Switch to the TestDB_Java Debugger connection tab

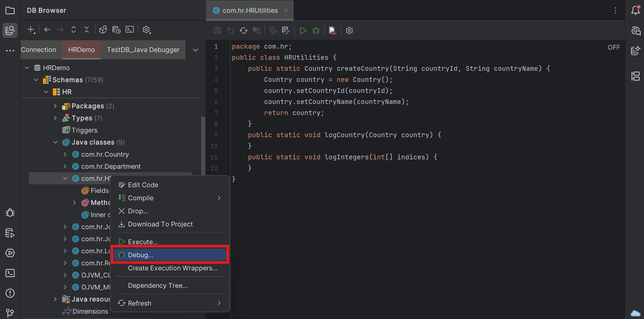coord(143,50)
